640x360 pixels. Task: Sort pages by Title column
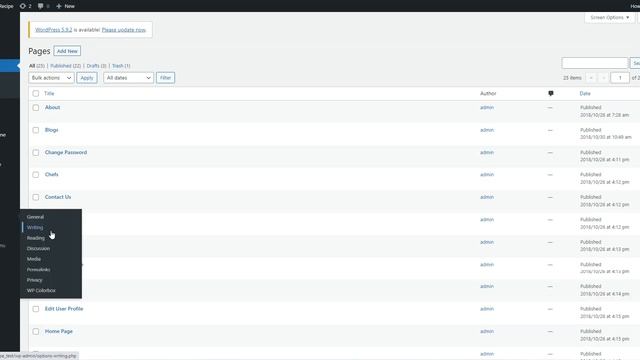click(49, 93)
